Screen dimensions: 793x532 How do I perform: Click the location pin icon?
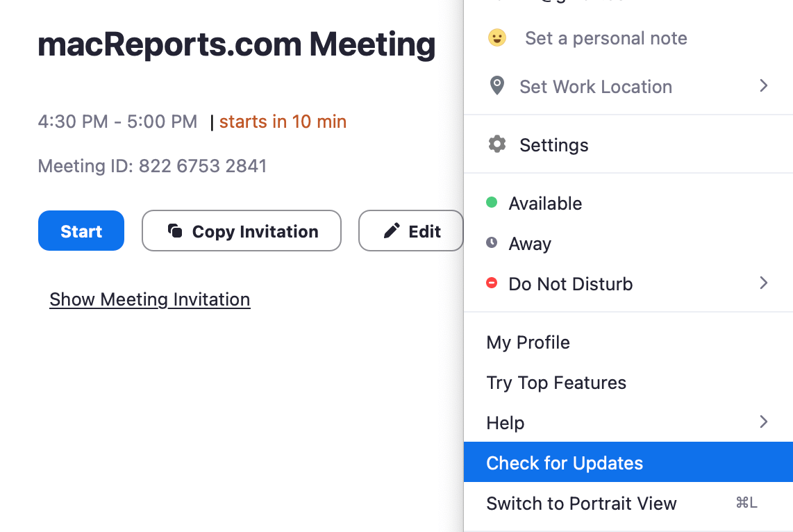[497, 86]
